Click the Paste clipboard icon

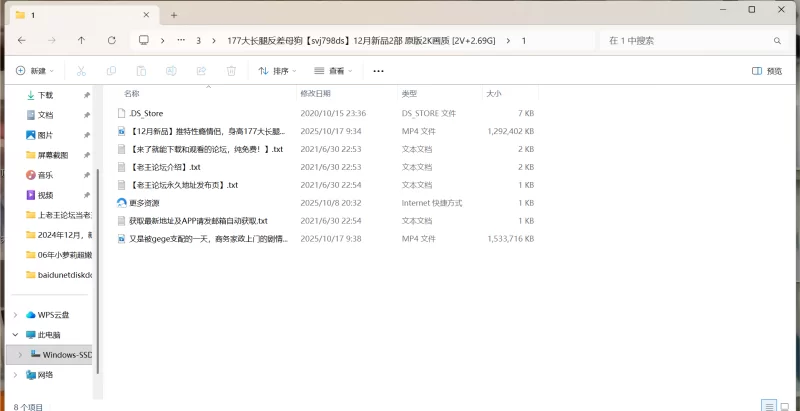click(141, 71)
